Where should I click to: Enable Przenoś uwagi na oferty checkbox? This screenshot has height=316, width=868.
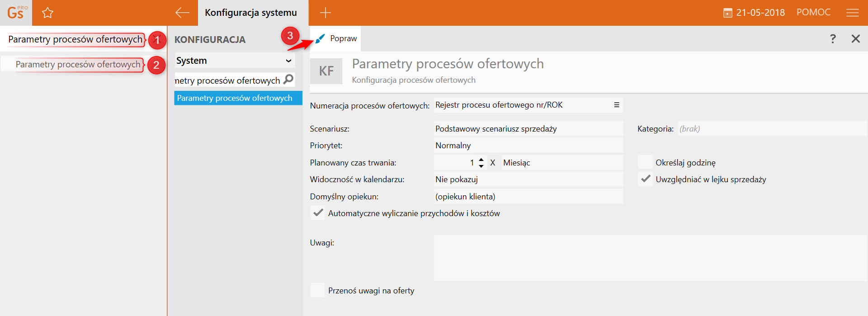tap(318, 290)
